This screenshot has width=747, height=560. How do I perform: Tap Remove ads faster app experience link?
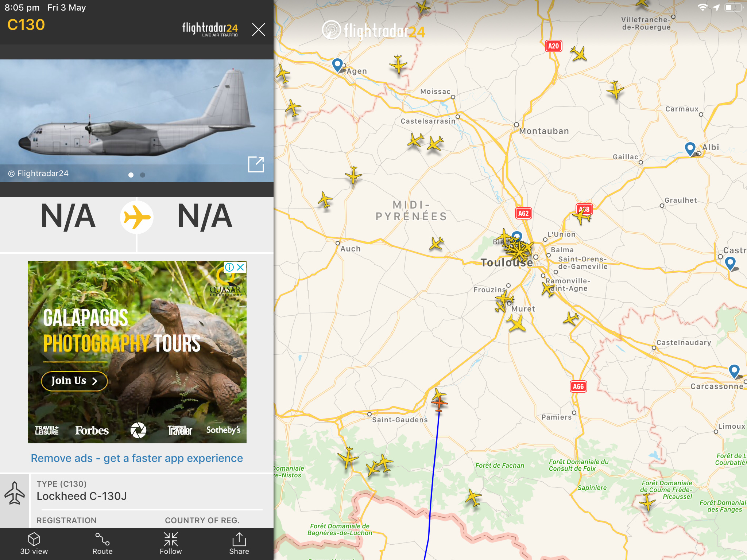[x=137, y=458]
